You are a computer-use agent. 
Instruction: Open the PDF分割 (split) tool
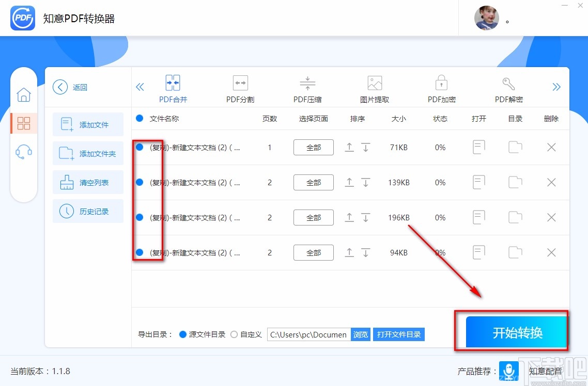(x=240, y=88)
